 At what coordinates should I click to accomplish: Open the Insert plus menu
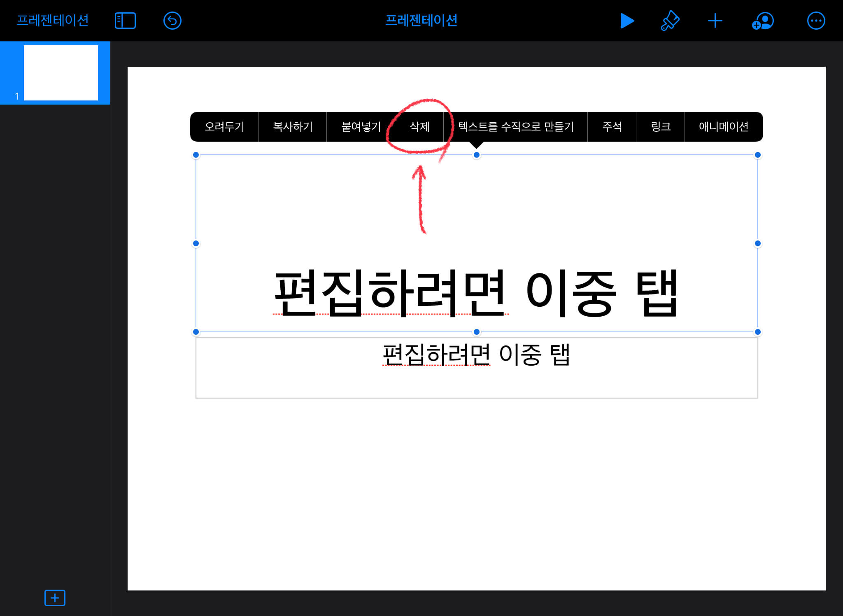coord(715,21)
